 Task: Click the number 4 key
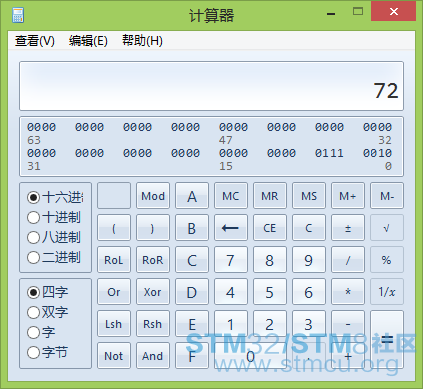tap(231, 292)
